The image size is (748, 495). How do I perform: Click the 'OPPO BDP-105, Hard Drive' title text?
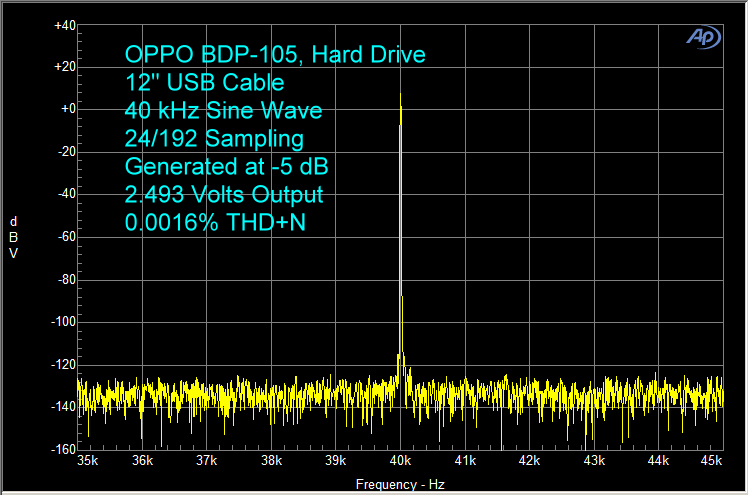(x=275, y=55)
